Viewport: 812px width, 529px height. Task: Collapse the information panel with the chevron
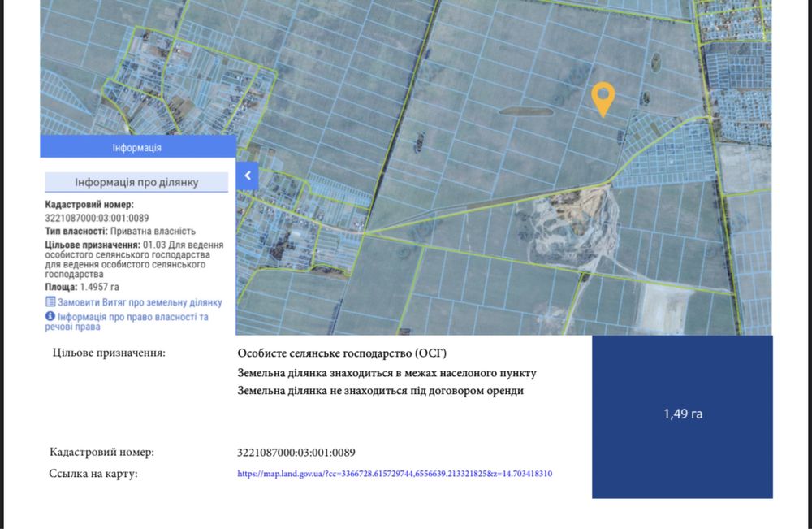click(248, 176)
